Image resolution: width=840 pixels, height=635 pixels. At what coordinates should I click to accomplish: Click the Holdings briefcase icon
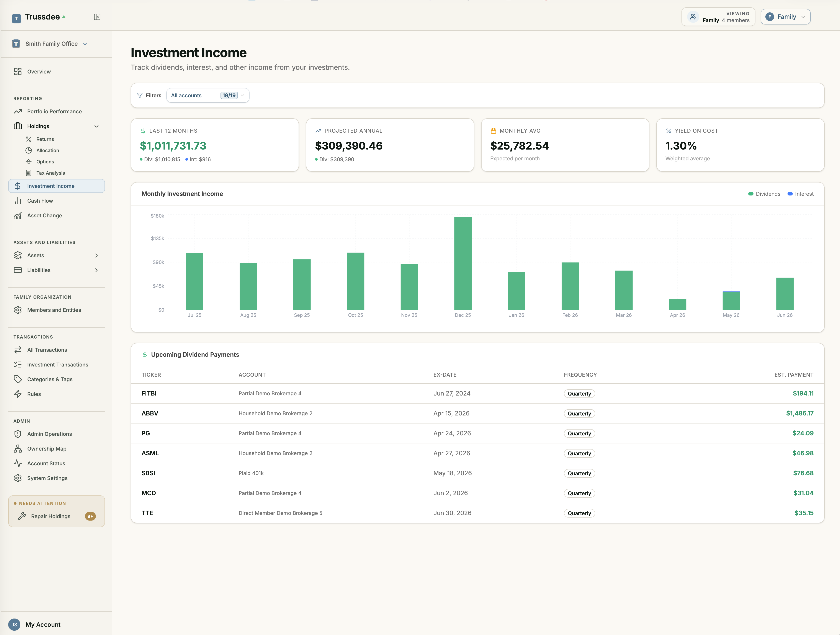pos(18,126)
